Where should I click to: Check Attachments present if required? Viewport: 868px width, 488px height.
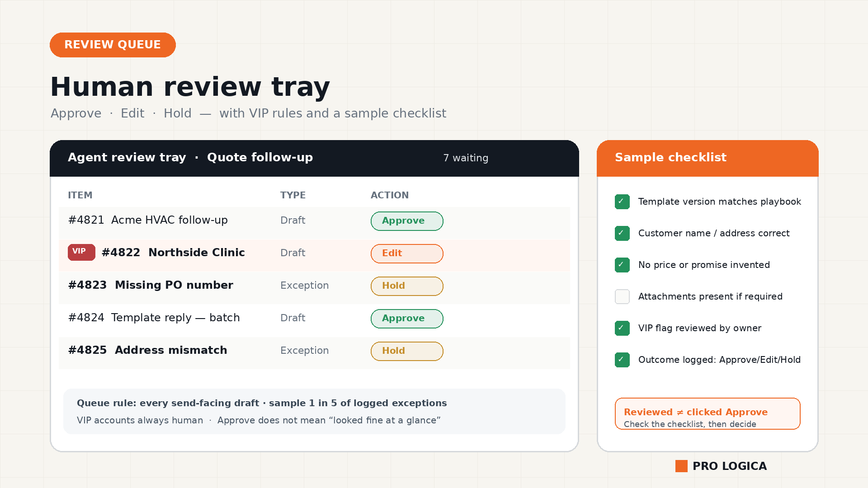click(x=622, y=296)
